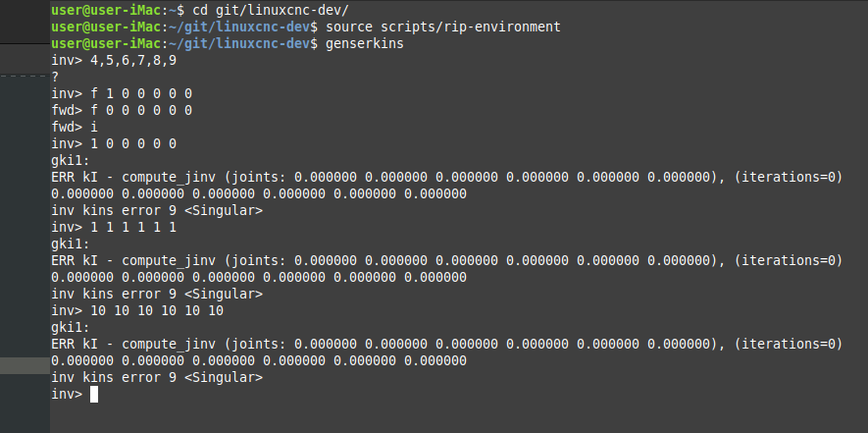This screenshot has height=433, width=868.
Task: Click the "genserkins" command text
Action: pyautogui.click(x=365, y=43)
